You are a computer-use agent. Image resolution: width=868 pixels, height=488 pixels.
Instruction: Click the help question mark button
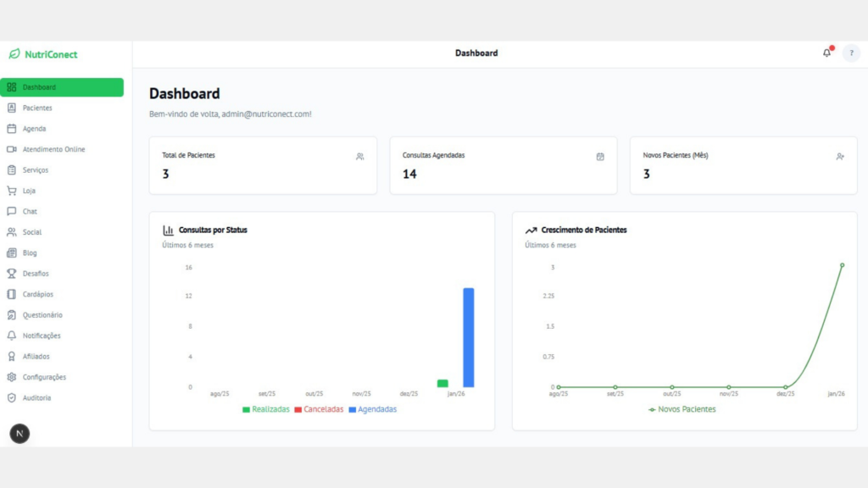(851, 53)
